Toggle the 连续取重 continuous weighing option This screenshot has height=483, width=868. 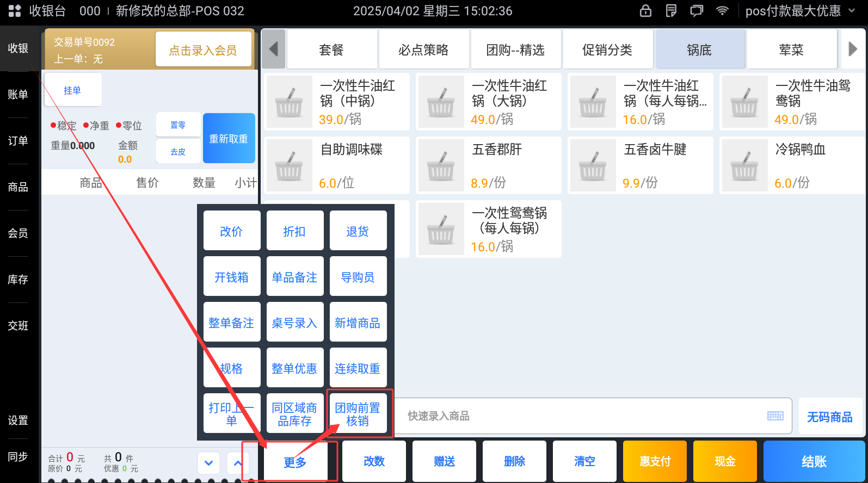click(358, 368)
